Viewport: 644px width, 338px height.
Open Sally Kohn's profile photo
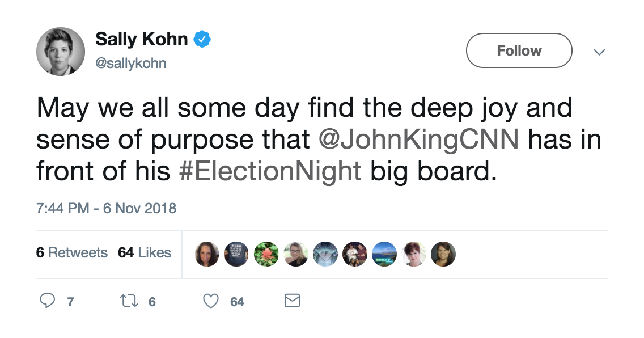(60, 52)
